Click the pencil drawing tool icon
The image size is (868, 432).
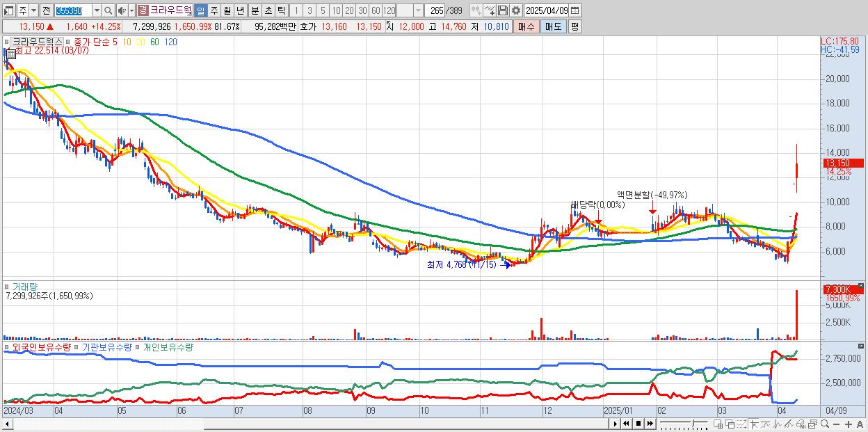click(789, 424)
